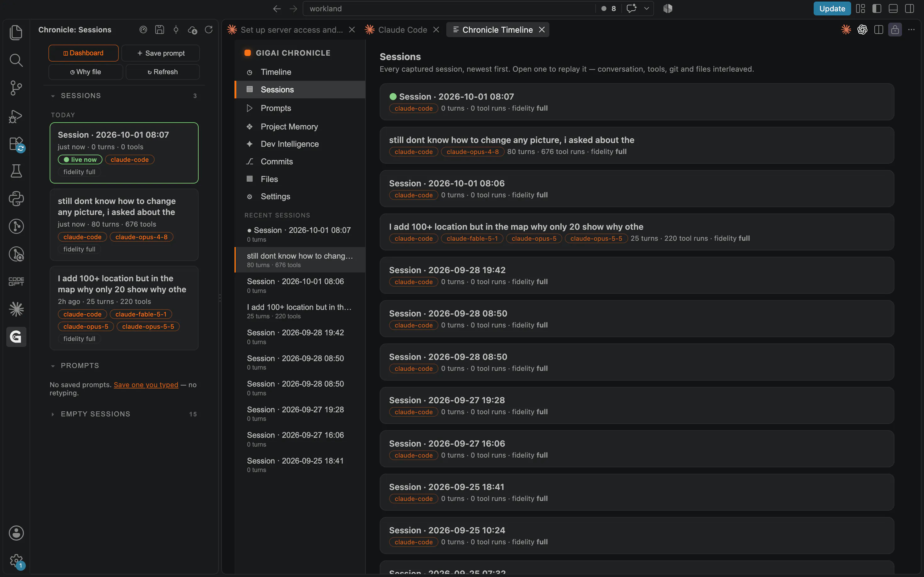Open Search in the activity bar
924x577 pixels.
(x=16, y=60)
